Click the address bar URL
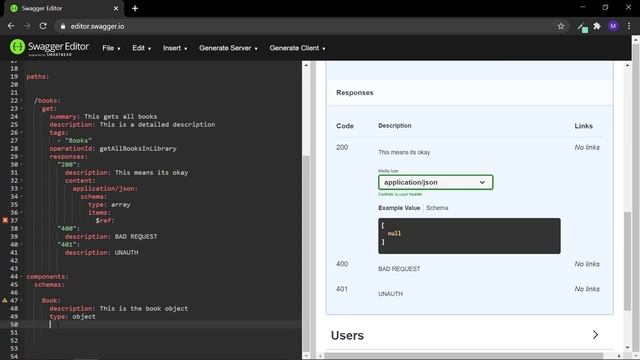Screen dimensions: 640x360 98,26
